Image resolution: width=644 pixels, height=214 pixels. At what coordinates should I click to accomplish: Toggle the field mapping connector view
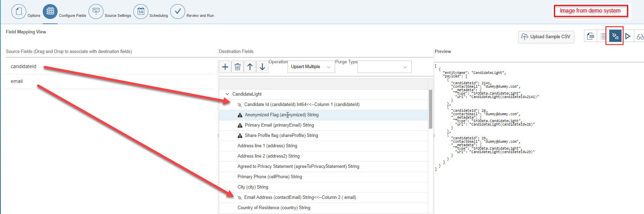pos(615,36)
